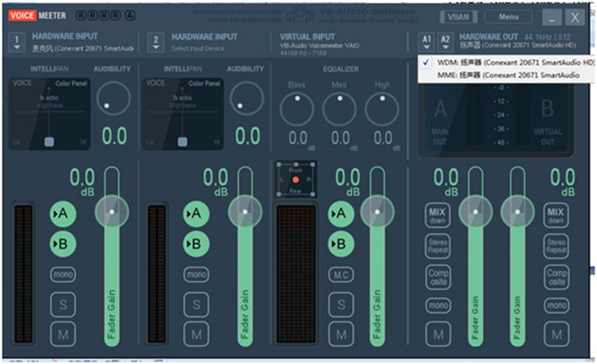Open the Menu button

(508, 17)
